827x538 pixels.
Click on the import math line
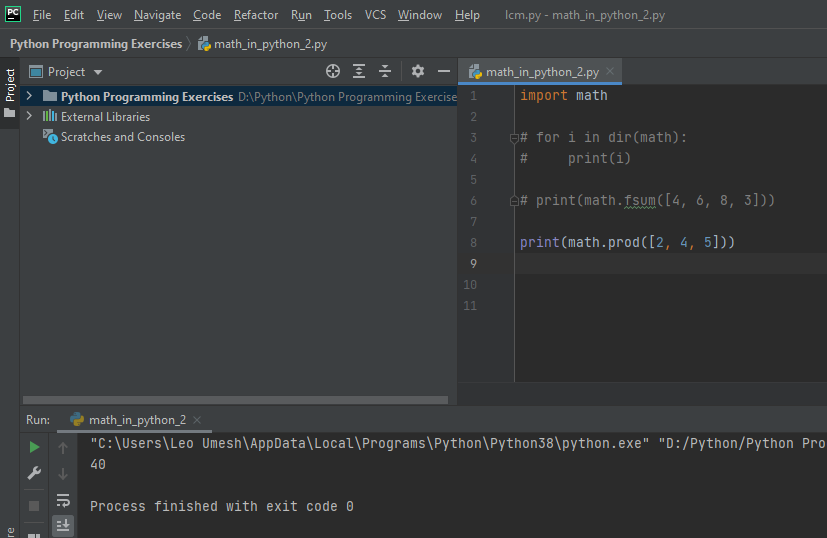point(563,95)
